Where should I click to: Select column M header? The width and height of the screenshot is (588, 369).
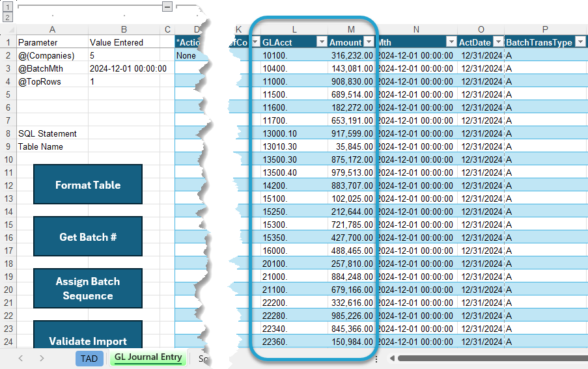pyautogui.click(x=351, y=29)
